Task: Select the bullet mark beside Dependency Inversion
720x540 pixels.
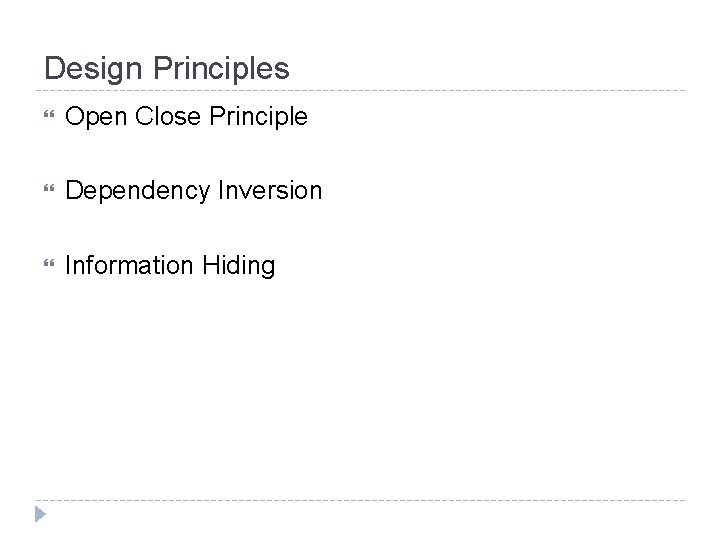Action: click(x=49, y=188)
